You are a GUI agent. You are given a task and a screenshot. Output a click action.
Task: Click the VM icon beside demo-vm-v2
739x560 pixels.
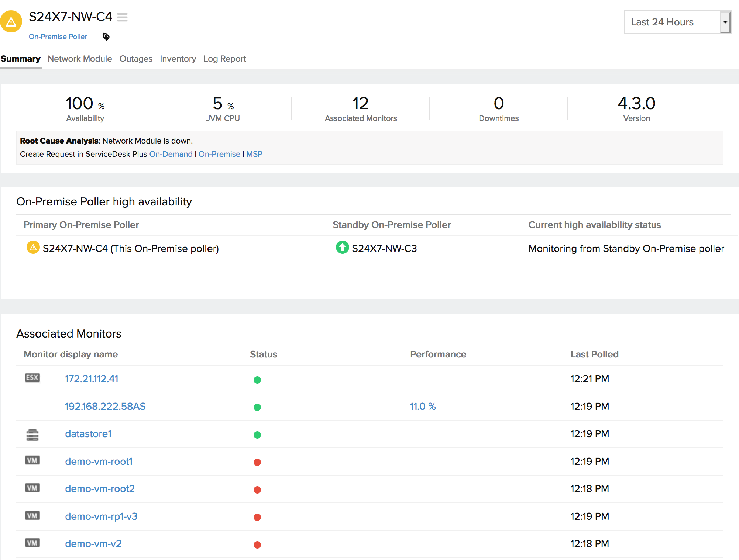[32, 543]
